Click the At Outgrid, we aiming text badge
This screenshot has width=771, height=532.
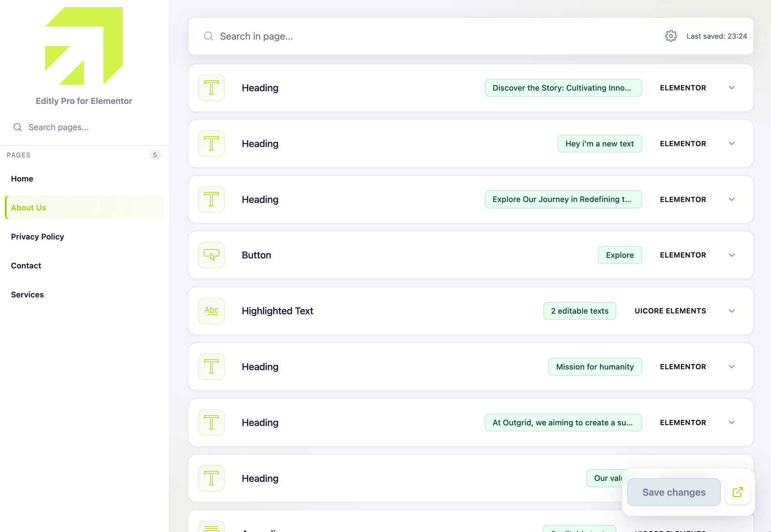pos(563,423)
